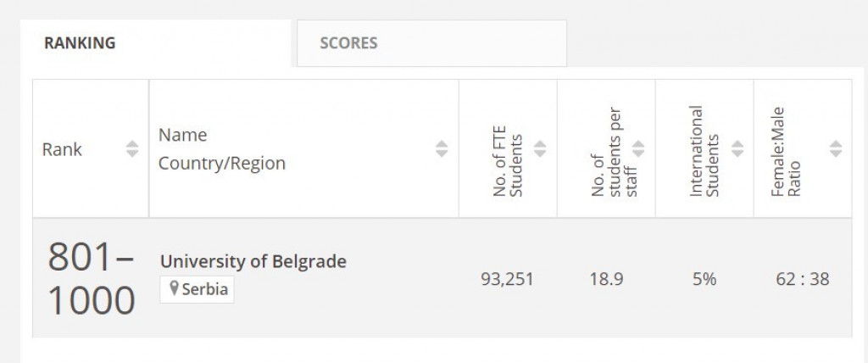Sort by No. of FTE Students arrows

coord(540,149)
